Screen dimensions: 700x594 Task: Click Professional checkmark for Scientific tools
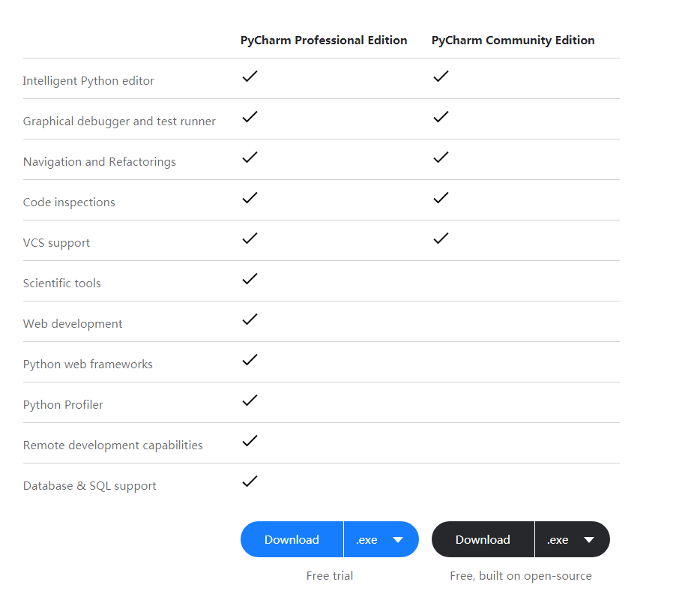[x=250, y=279]
